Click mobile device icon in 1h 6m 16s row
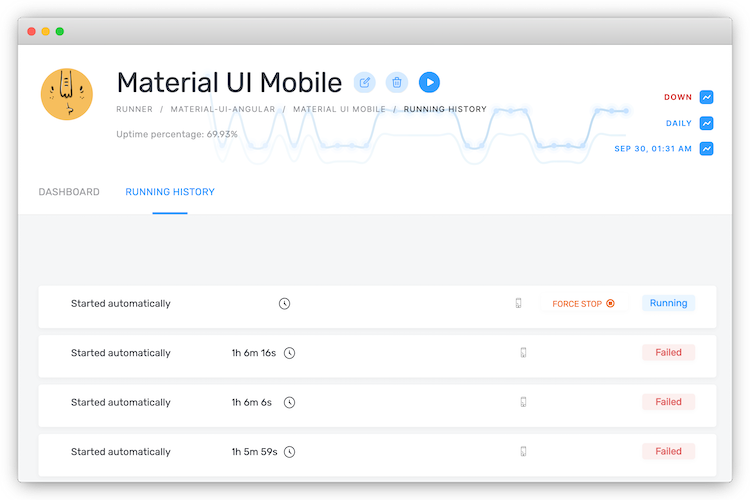The height and width of the screenshot is (500, 750). pos(523,353)
